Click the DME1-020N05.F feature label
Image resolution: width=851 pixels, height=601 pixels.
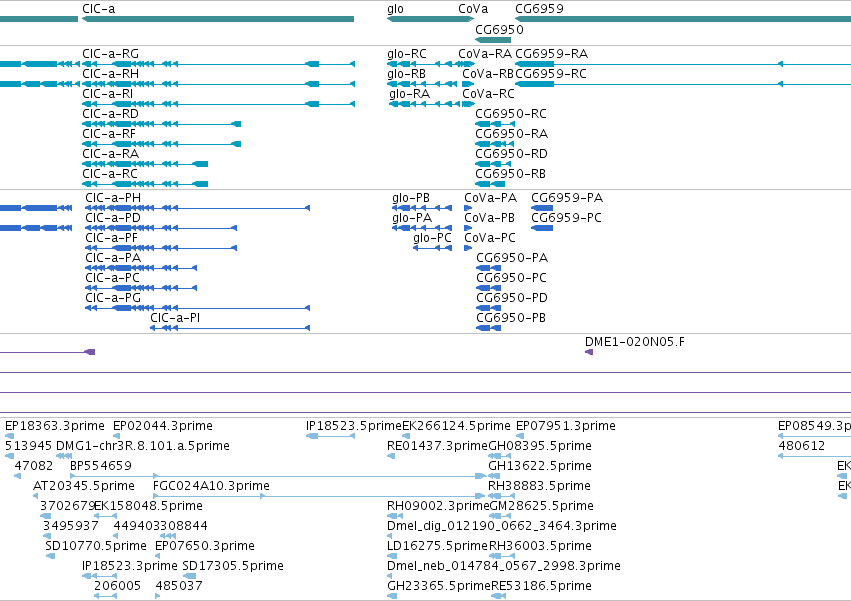pyautogui.click(x=634, y=342)
